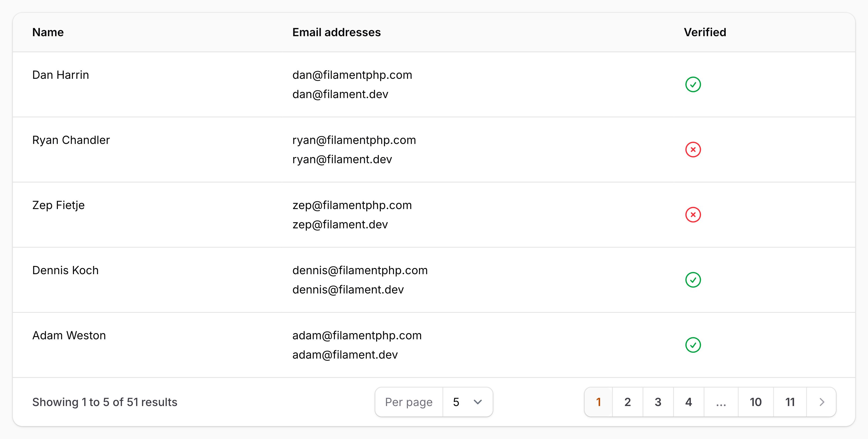Jump to pagination page 10
This screenshot has height=439, width=868.
tap(755, 402)
